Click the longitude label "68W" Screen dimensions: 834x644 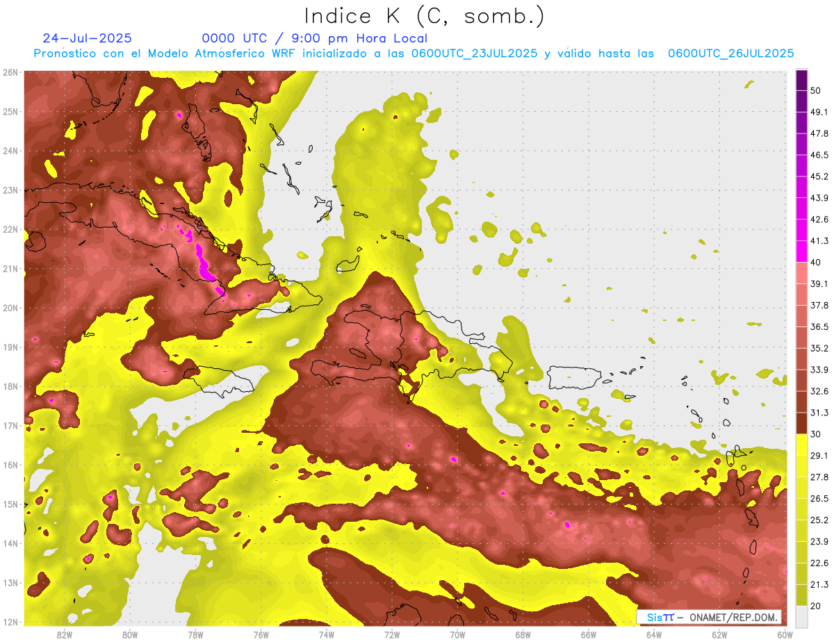point(523,634)
